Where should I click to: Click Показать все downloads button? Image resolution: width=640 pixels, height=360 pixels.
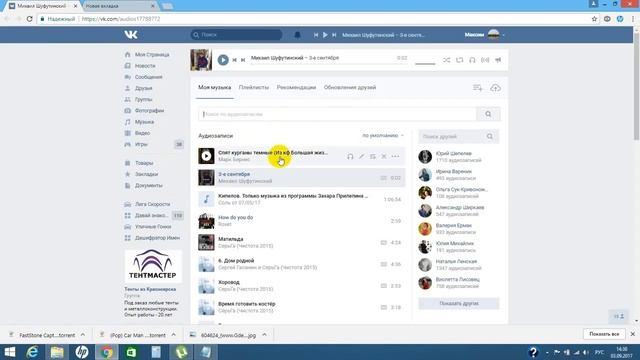pyautogui.click(x=604, y=334)
